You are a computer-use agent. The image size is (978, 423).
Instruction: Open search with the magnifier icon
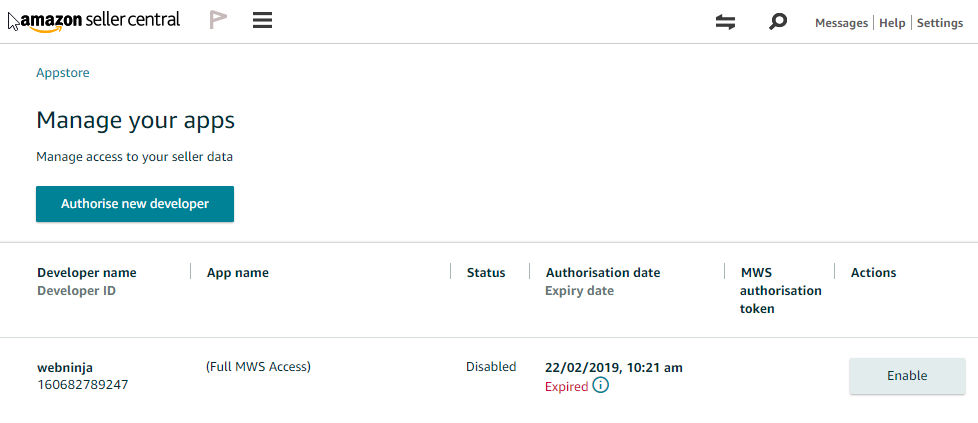point(778,21)
